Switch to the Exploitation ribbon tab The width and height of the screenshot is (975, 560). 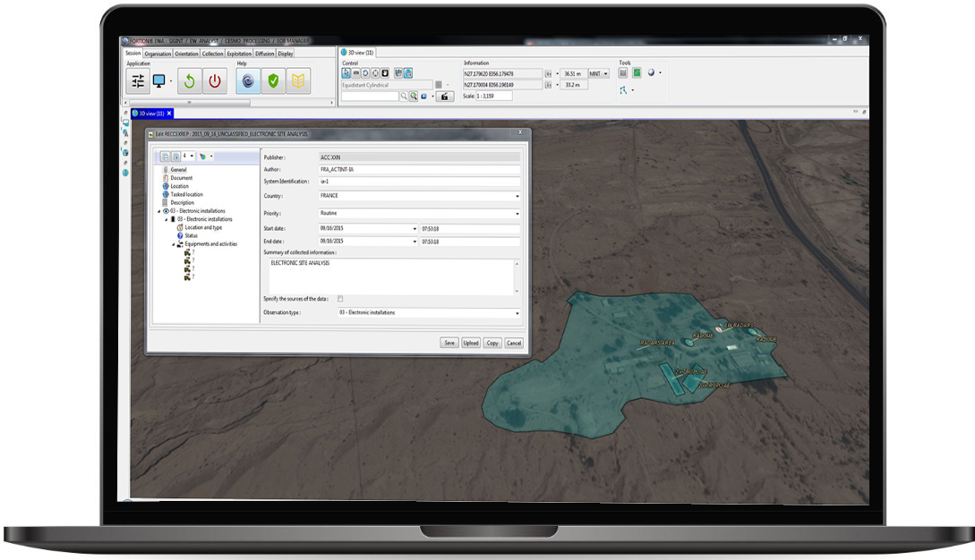point(239,54)
